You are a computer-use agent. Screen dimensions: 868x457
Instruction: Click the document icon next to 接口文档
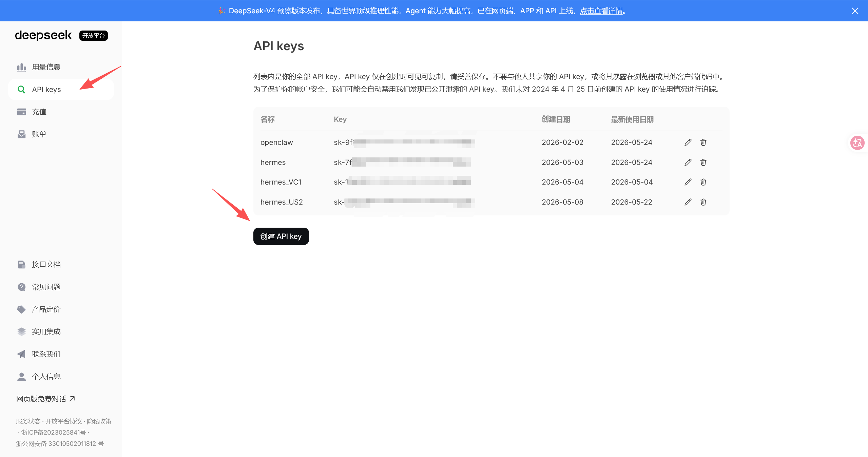[22, 265]
